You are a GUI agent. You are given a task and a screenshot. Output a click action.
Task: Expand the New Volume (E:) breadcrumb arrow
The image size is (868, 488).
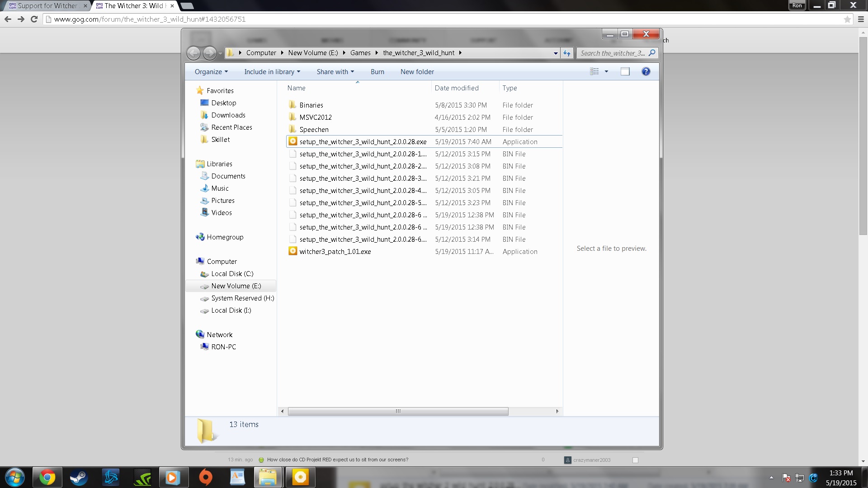coord(344,53)
